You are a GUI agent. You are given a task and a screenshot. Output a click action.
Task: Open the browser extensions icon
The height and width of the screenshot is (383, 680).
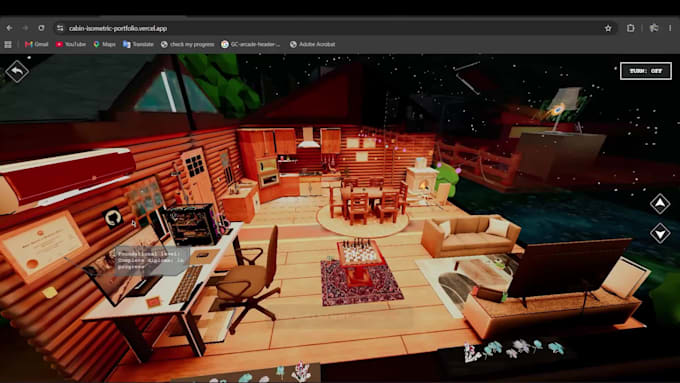(631, 28)
